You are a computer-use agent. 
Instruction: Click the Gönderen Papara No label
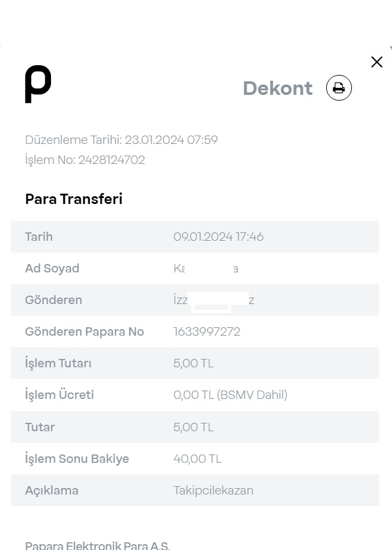point(84,331)
